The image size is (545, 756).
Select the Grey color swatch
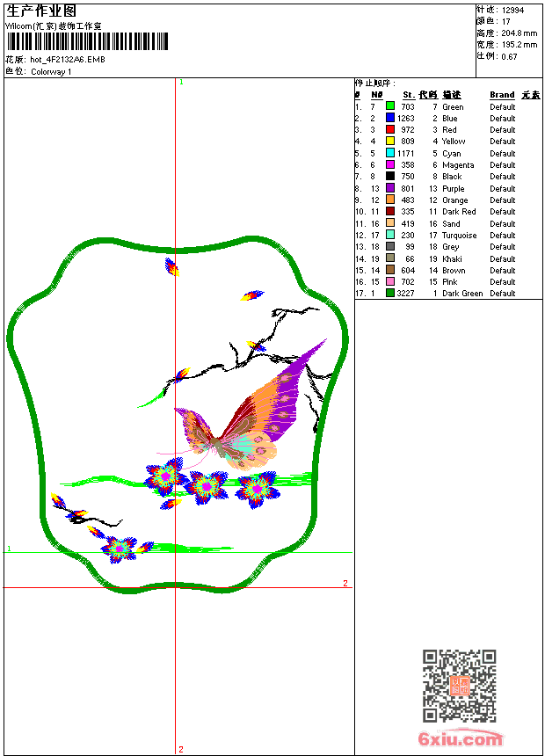(390, 246)
